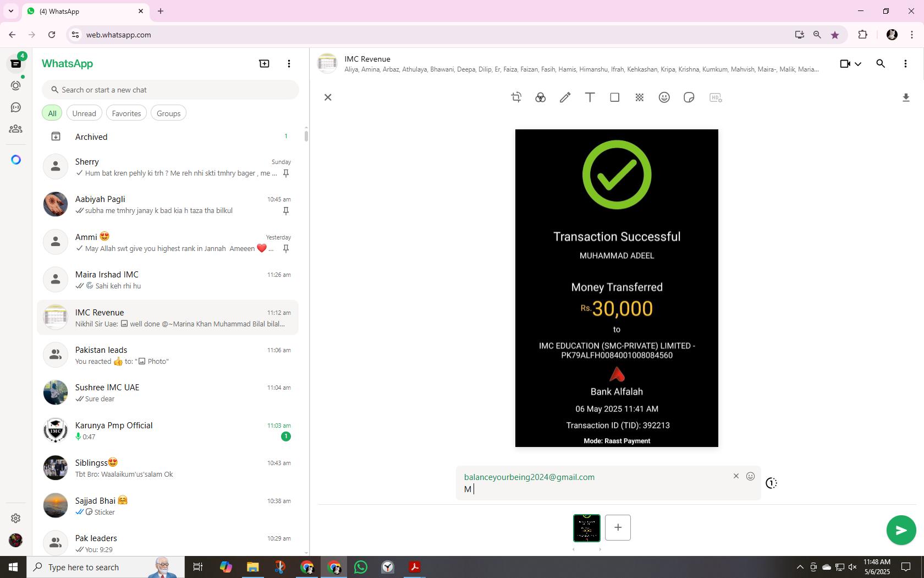Toggle view once option
This screenshot has height=578, width=924.
pyautogui.click(x=771, y=483)
